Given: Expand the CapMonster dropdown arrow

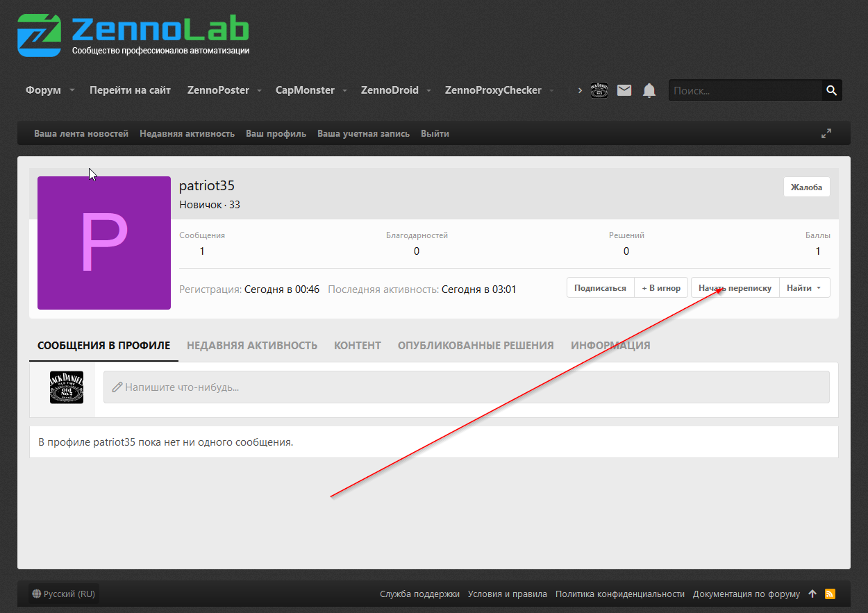Looking at the screenshot, I should tap(344, 91).
